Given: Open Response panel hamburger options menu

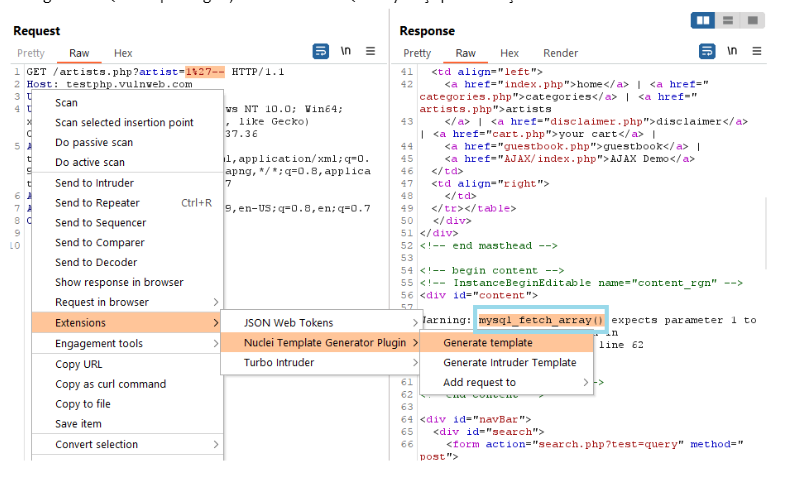Looking at the screenshot, I should coord(757,51).
